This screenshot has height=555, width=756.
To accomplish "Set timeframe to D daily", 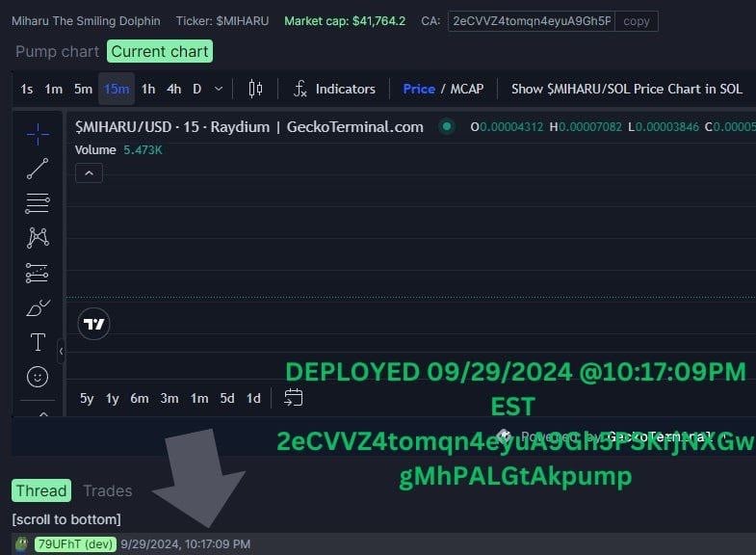I will pyautogui.click(x=196, y=90).
